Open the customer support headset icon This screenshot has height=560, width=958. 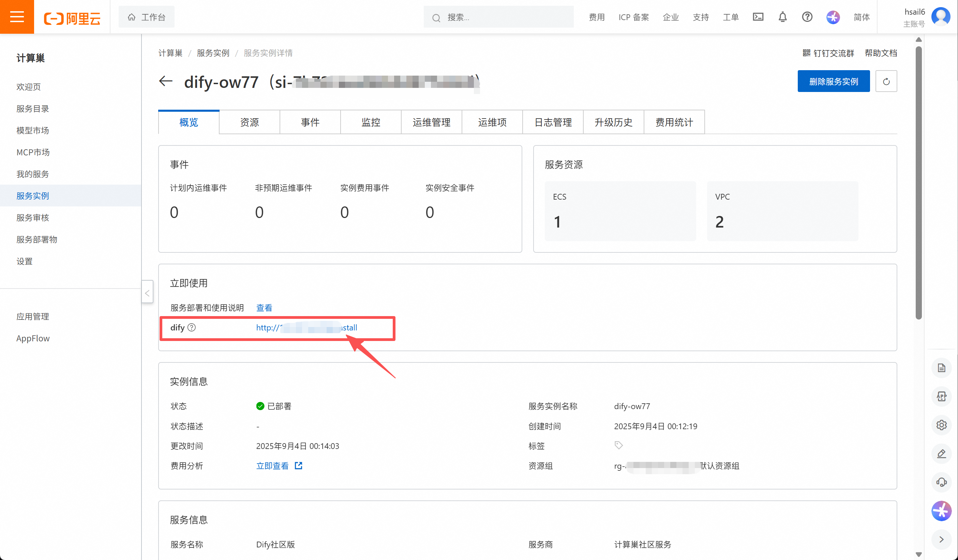(941, 482)
